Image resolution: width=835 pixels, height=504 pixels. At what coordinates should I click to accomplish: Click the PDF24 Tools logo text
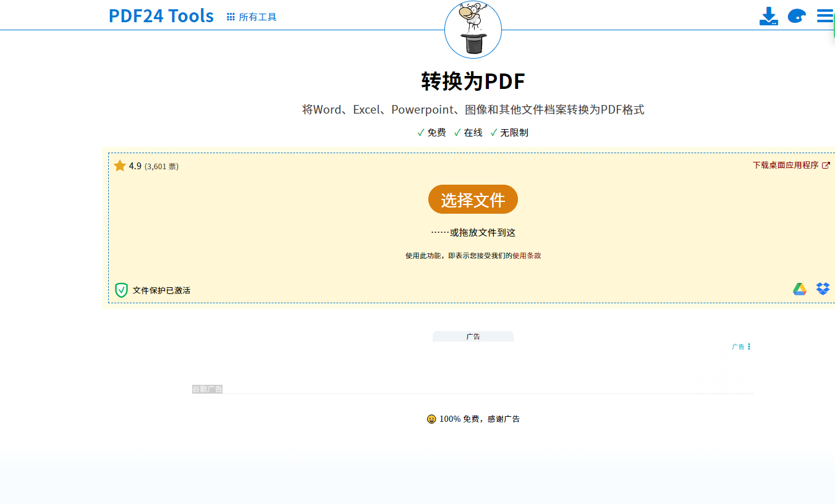(x=161, y=15)
